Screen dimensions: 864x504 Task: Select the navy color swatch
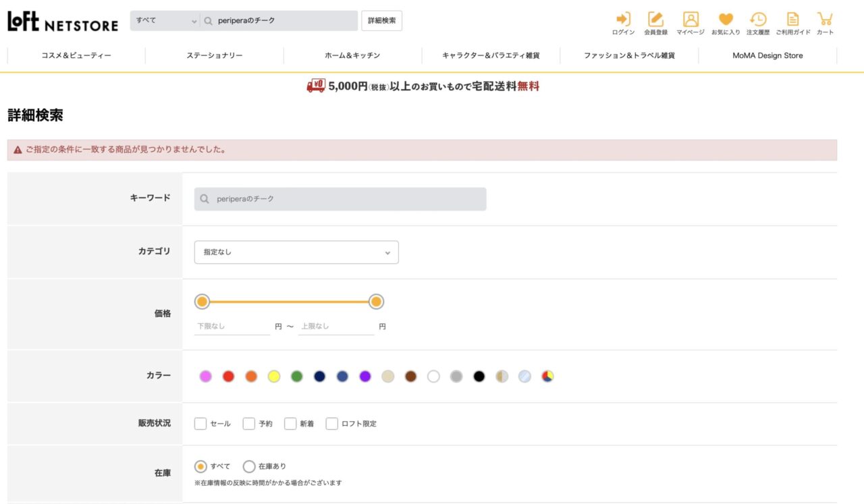click(320, 376)
